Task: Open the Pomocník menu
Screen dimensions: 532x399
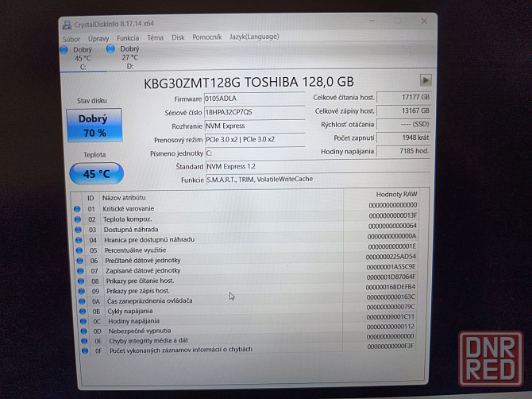Action: point(207,37)
